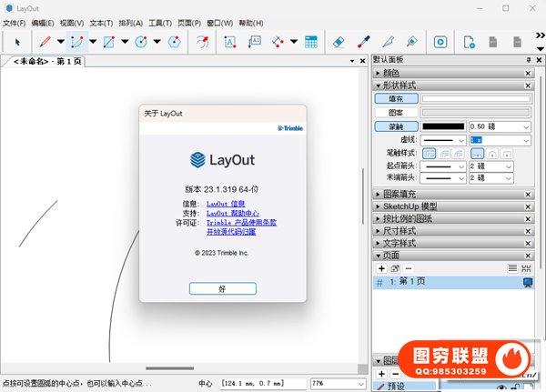Open the 文件(F) menu

point(15,22)
